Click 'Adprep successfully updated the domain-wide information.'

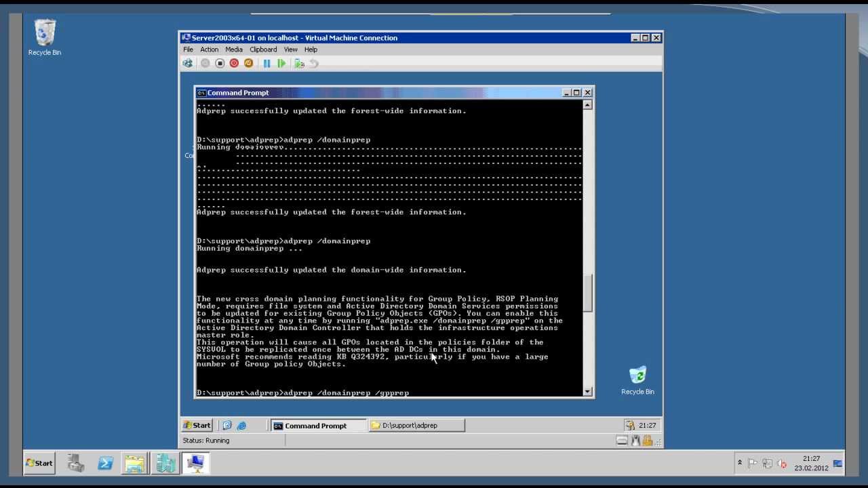point(332,270)
